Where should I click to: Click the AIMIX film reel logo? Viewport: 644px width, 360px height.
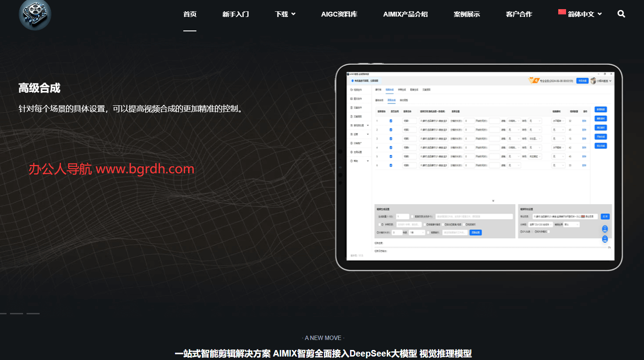coord(35,15)
